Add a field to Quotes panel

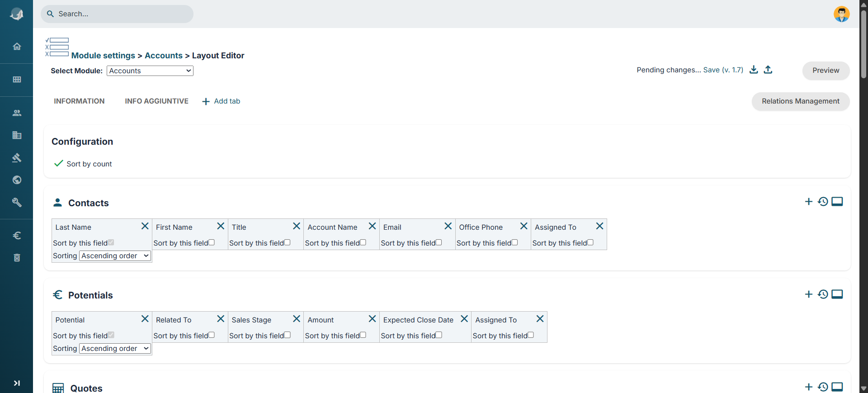click(809, 387)
